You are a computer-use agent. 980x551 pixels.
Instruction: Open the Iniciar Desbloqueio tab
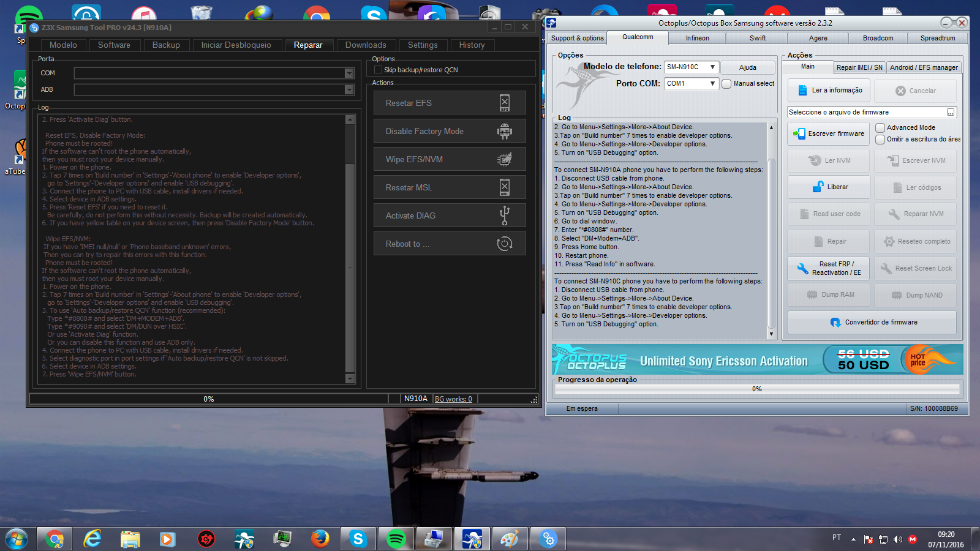236,45
